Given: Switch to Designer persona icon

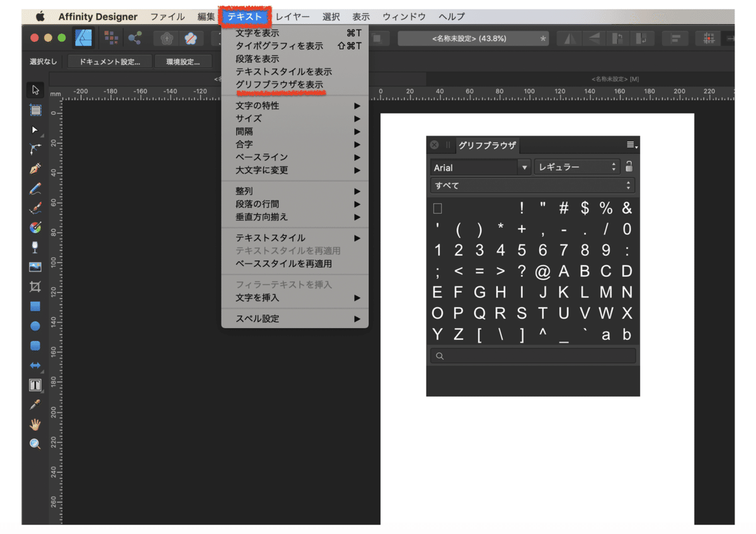Looking at the screenshot, I should tap(84, 38).
